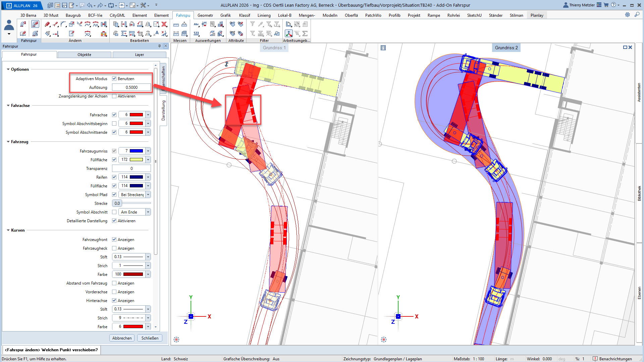Click the axes coordinate tool in Arbeitsumgebung
This screenshot has width=644, height=362.
point(288,34)
